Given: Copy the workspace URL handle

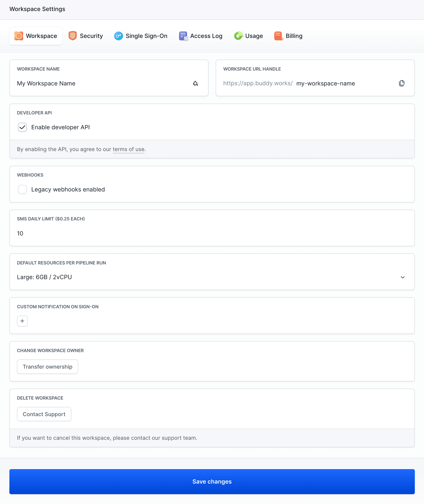Looking at the screenshot, I should coord(402,83).
